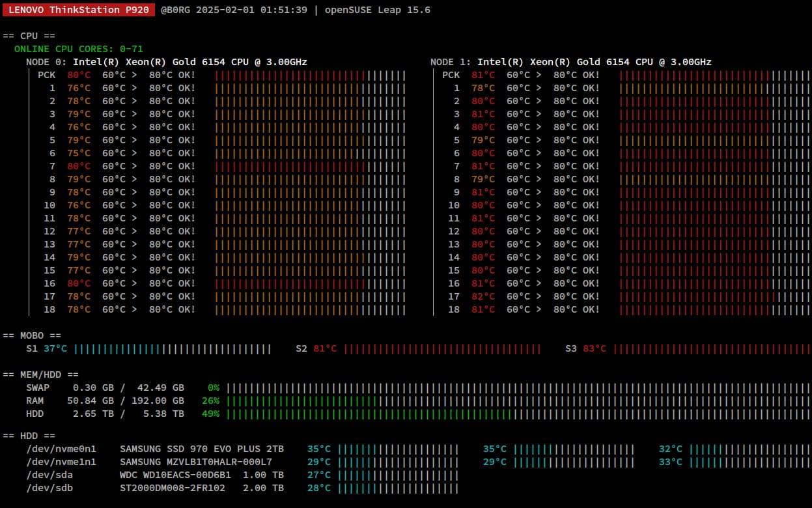Click WDC WD10EACS-00D6B1 model name
Viewport: 812px width, 508px height.
tap(175, 475)
